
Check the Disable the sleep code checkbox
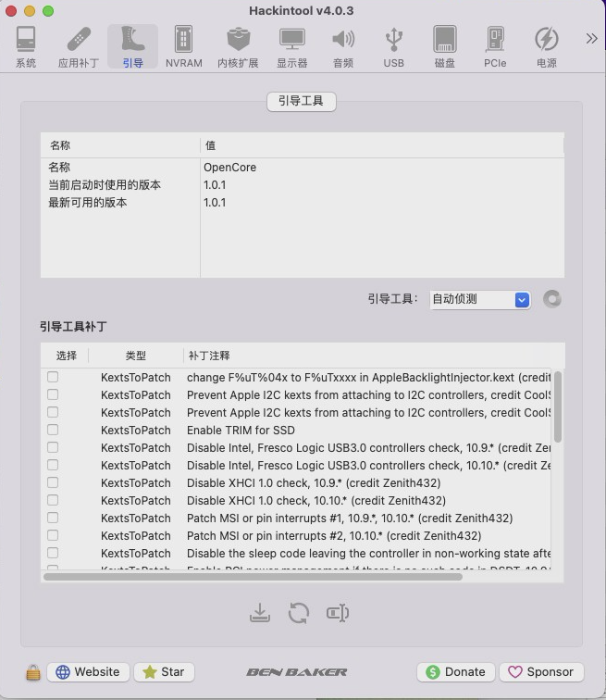(x=53, y=553)
